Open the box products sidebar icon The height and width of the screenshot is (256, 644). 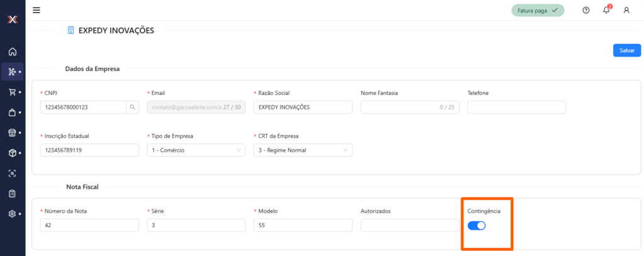(x=12, y=153)
